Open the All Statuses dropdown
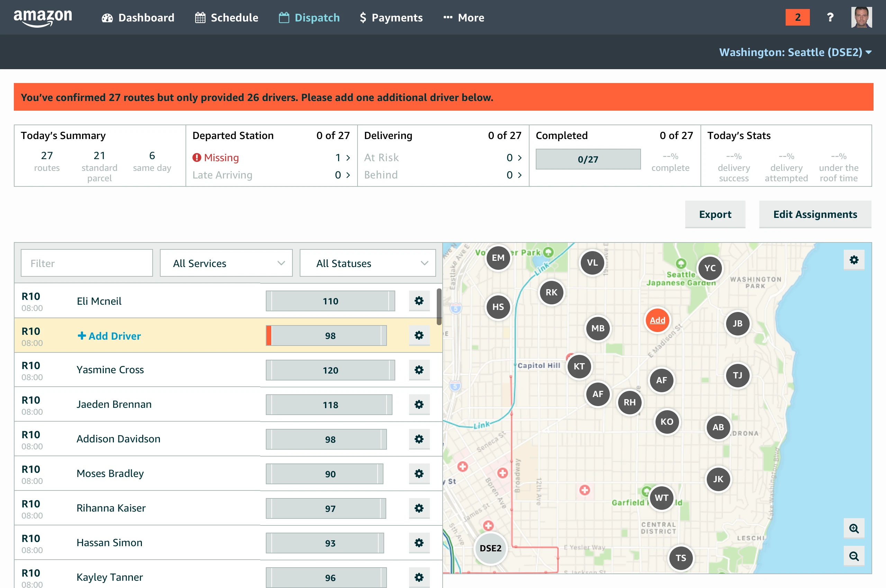Screen dimensions: 886x588 (368, 263)
